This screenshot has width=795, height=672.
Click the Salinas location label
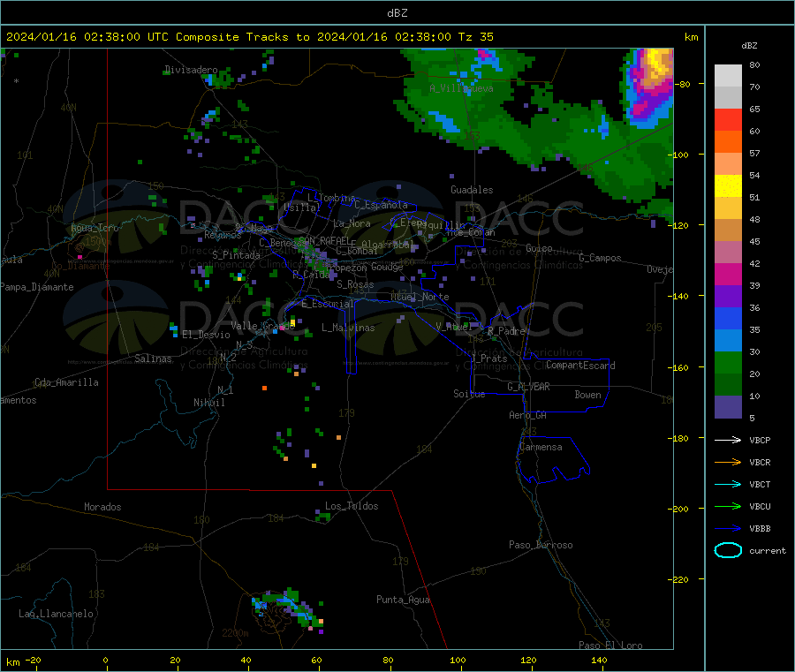(153, 359)
